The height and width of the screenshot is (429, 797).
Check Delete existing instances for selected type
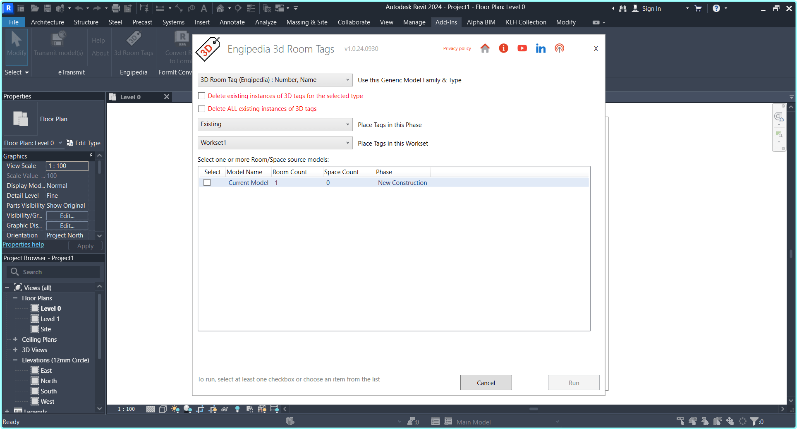click(x=202, y=96)
